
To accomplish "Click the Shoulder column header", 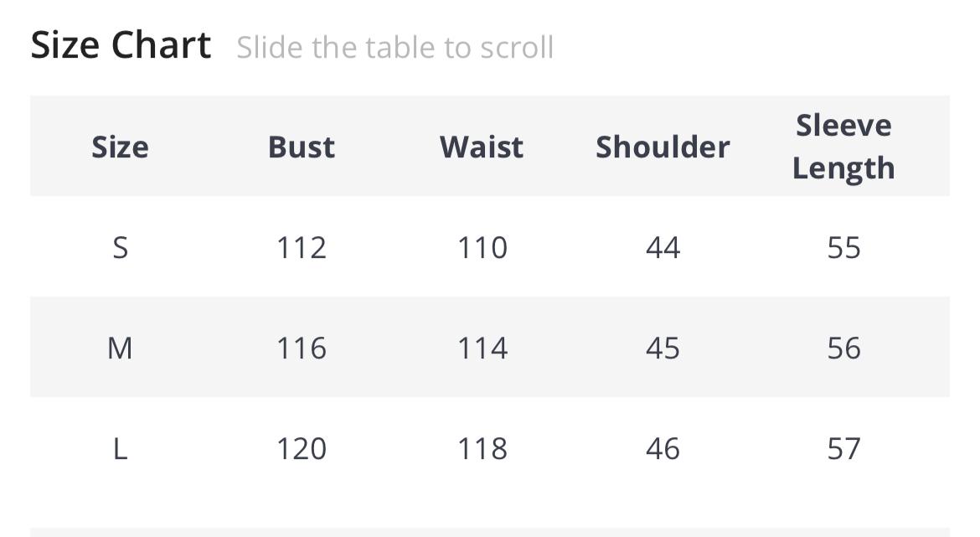I will [x=663, y=147].
